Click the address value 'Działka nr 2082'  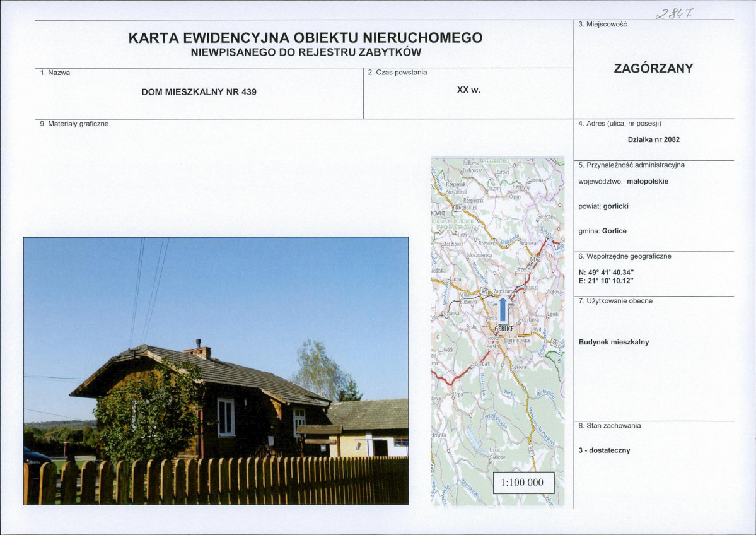click(x=654, y=139)
